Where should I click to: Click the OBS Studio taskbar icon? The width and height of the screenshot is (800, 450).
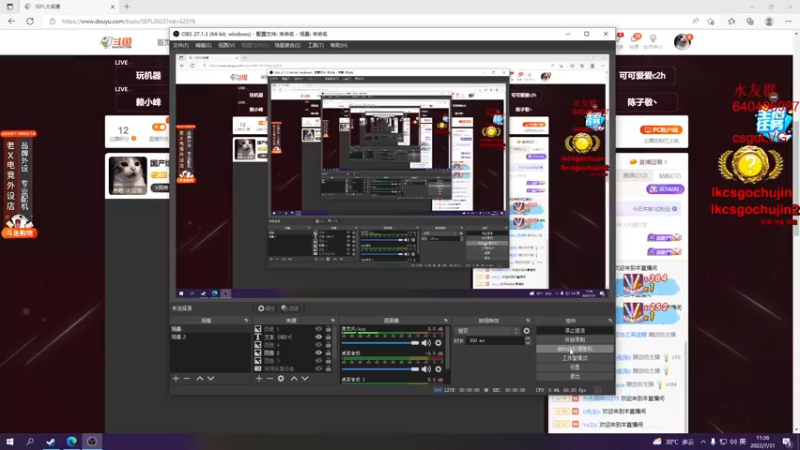[92, 441]
